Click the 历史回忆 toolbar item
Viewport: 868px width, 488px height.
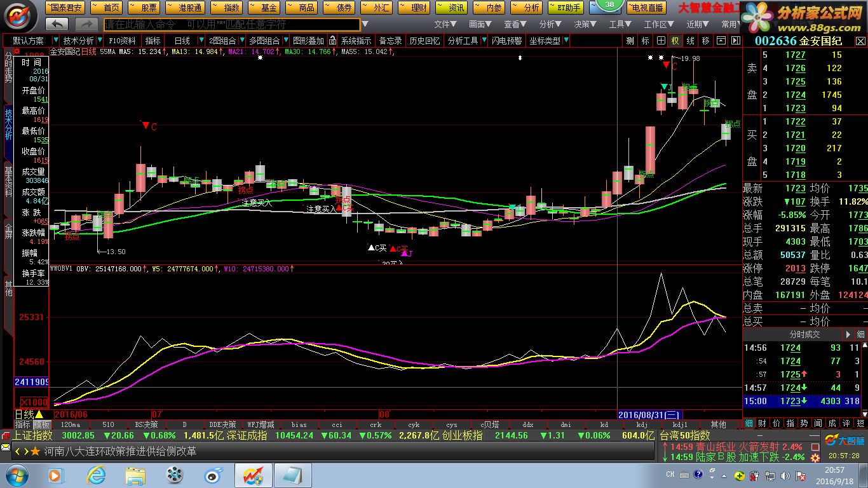point(424,41)
